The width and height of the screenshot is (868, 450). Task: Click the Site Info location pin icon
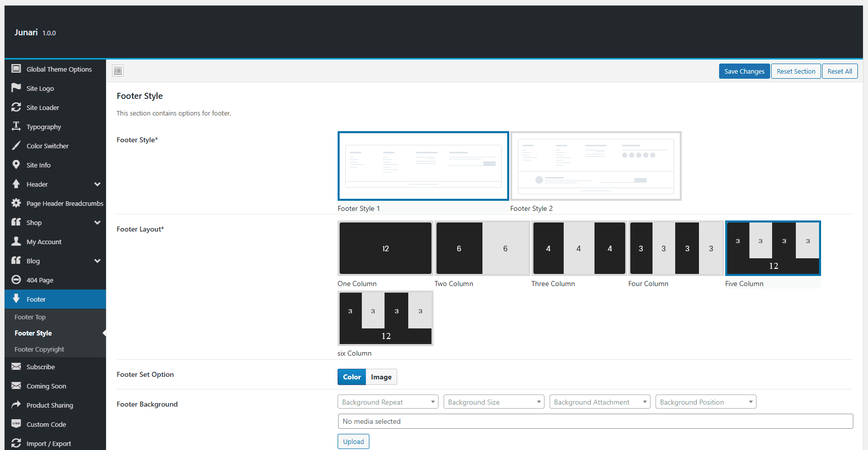16,164
